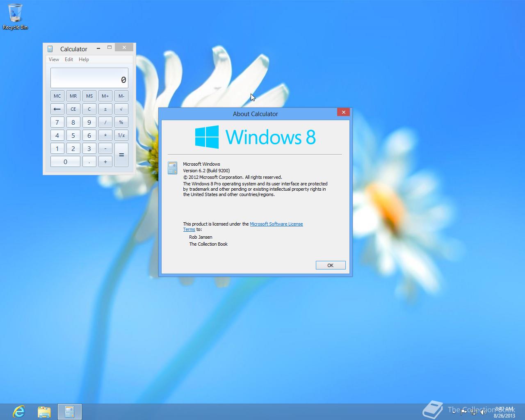Close the About Calculator dialog
This screenshot has width=525, height=420.
point(344,112)
